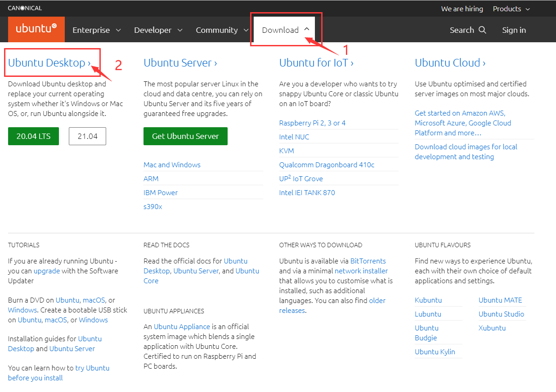This screenshot has width=556, height=392.
Task: Open the Intel IEI TANK 870 link
Action: [307, 193]
